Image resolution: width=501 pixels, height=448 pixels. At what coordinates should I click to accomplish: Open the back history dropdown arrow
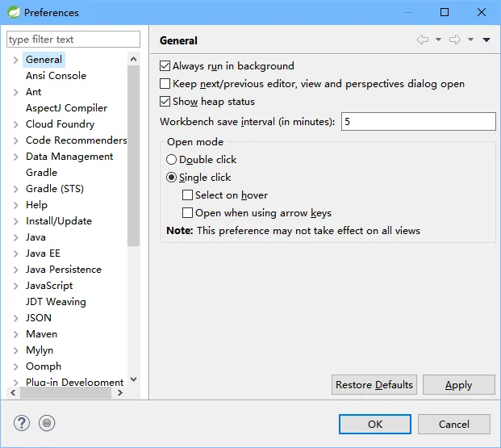click(438, 40)
